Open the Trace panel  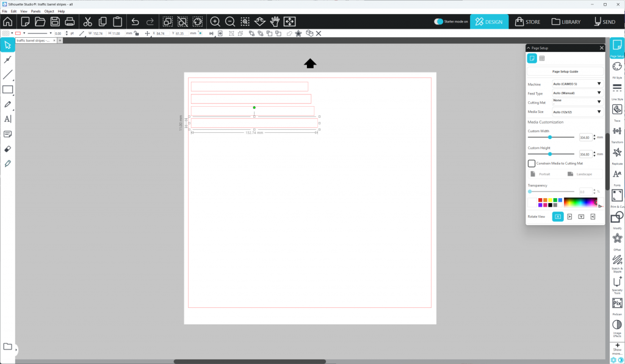(617, 112)
